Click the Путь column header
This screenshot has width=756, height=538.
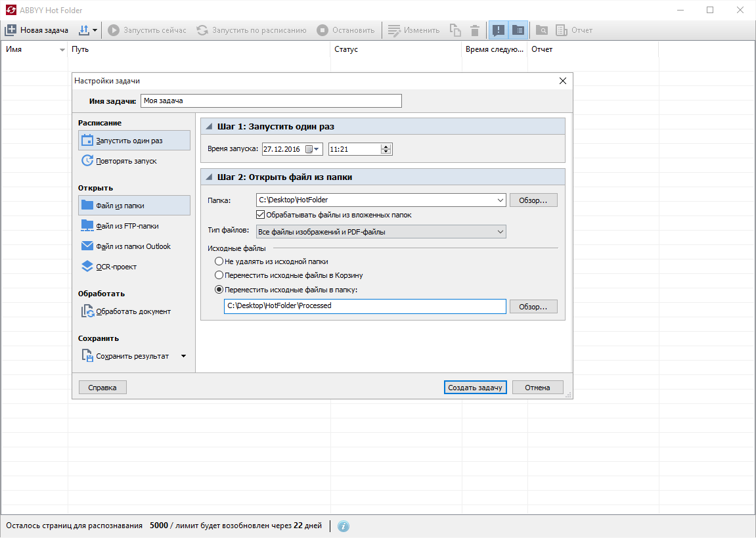tap(199, 49)
